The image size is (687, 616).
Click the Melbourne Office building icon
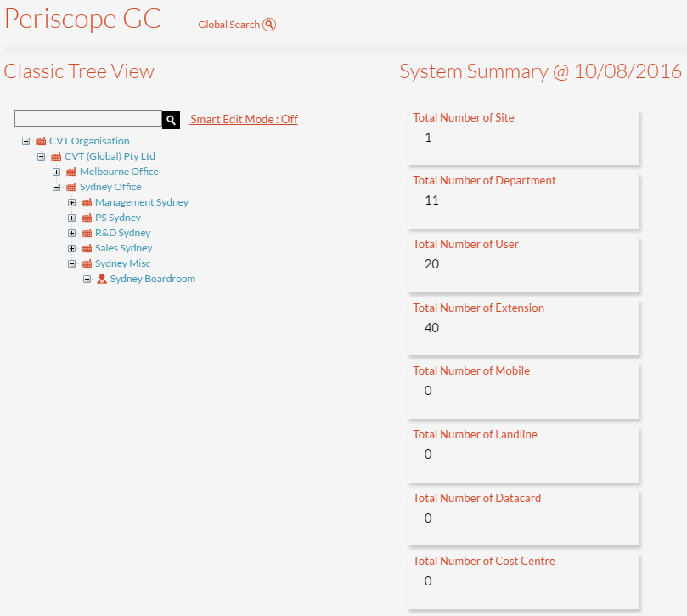pos(71,172)
